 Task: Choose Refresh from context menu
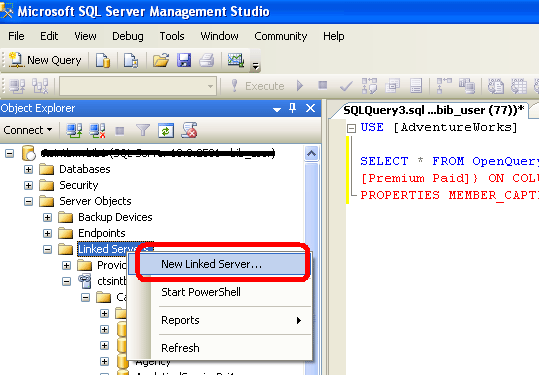(220, 348)
